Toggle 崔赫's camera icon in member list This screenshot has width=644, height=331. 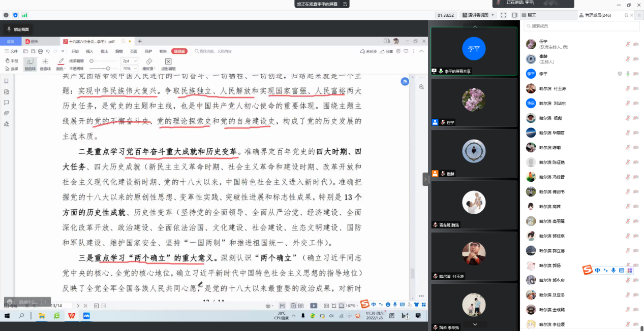click(x=636, y=59)
